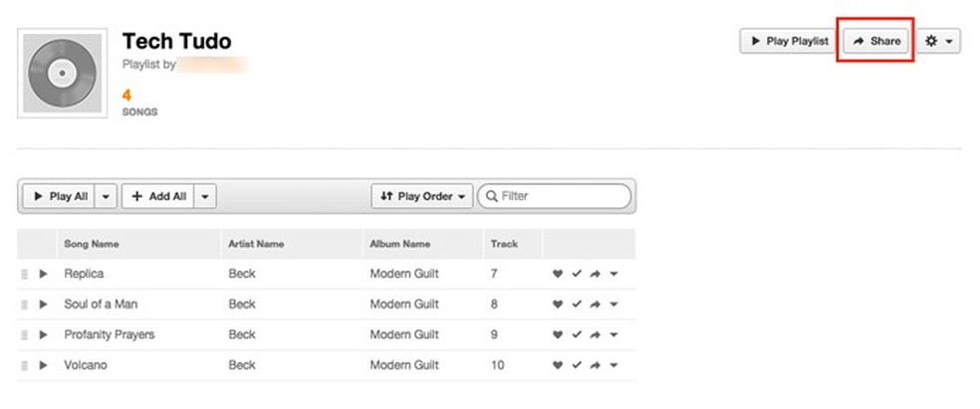Click the drag handle beside Soul of a Man
The width and height of the screenshot is (980, 409).
(24, 305)
